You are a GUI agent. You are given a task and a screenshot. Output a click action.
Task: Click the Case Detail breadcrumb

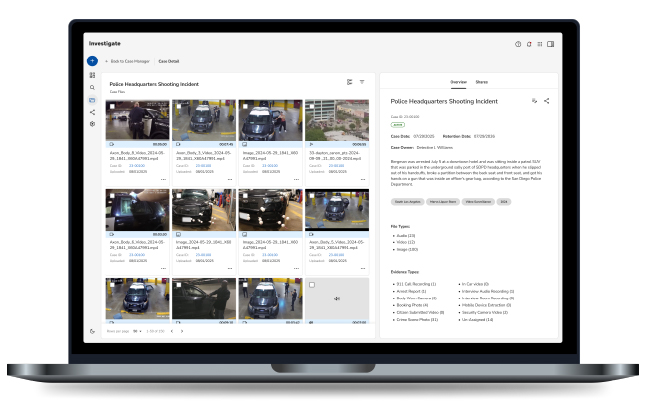[x=169, y=61]
